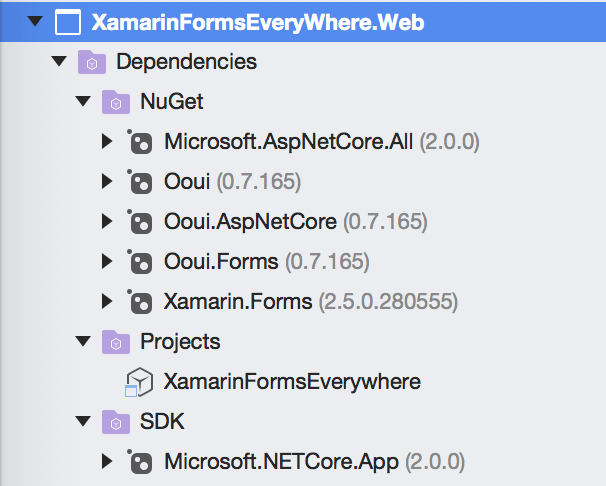This screenshot has width=606, height=486.
Task: Click the NuGet folder icon
Action: pos(116,102)
